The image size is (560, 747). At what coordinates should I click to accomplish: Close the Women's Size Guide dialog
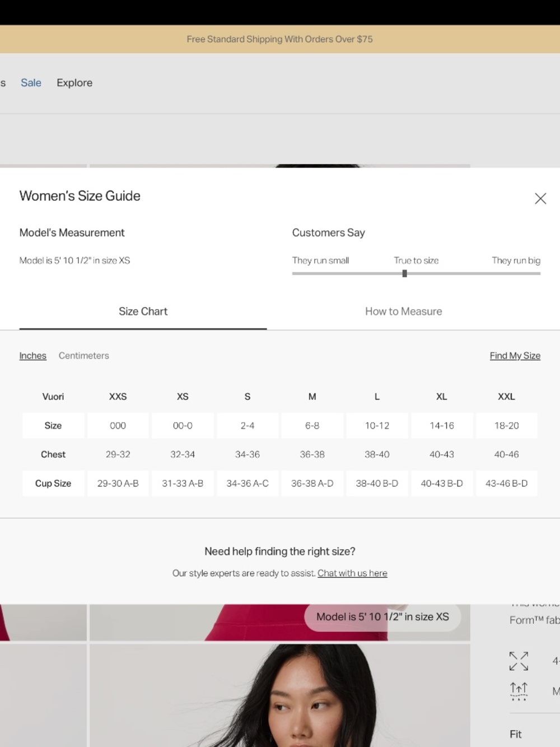coord(540,198)
